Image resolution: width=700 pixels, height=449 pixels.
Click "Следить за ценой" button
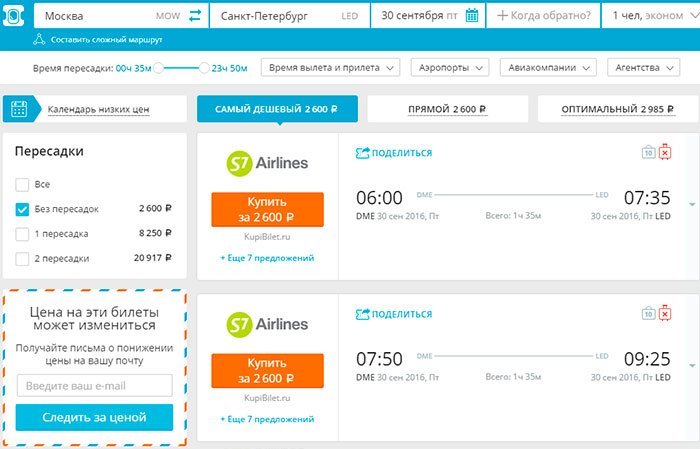tap(94, 417)
